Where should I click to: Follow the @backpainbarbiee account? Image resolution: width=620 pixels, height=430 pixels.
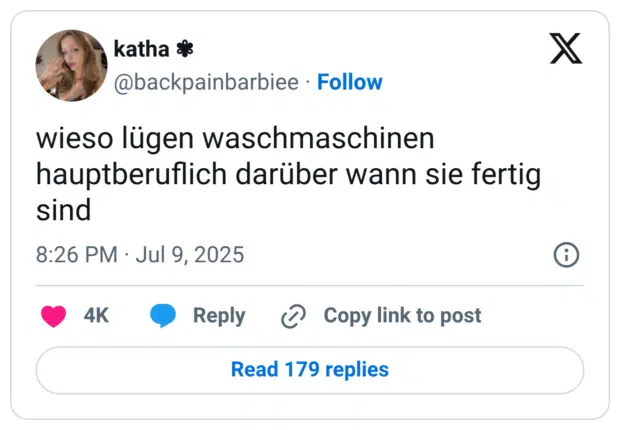[x=349, y=82]
